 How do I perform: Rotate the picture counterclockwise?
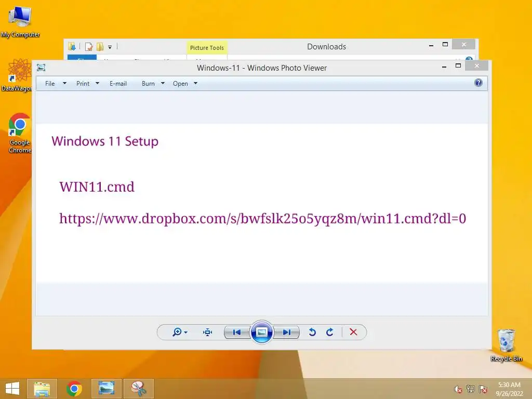pyautogui.click(x=312, y=332)
